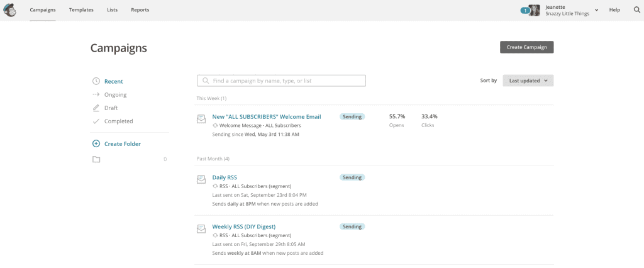Select the Recent clock icon in the sidebar
Viewport: 644px width, 268px height.
(x=96, y=81)
